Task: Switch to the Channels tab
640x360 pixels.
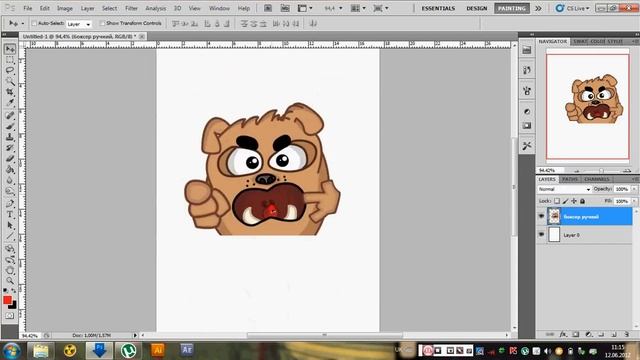Action: [x=596, y=179]
